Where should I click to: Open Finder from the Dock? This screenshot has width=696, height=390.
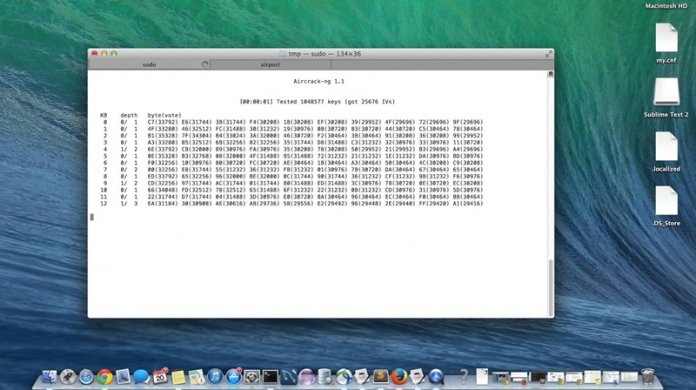pyautogui.click(x=50, y=377)
